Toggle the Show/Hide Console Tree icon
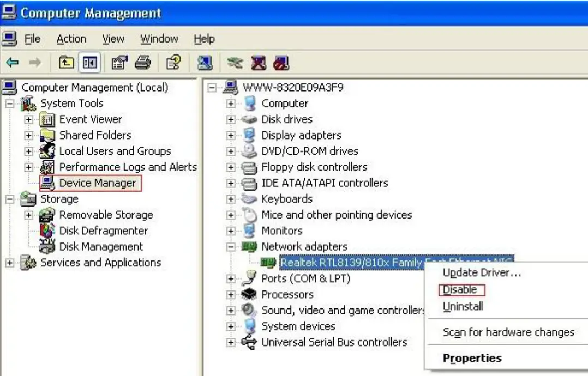 [89, 62]
